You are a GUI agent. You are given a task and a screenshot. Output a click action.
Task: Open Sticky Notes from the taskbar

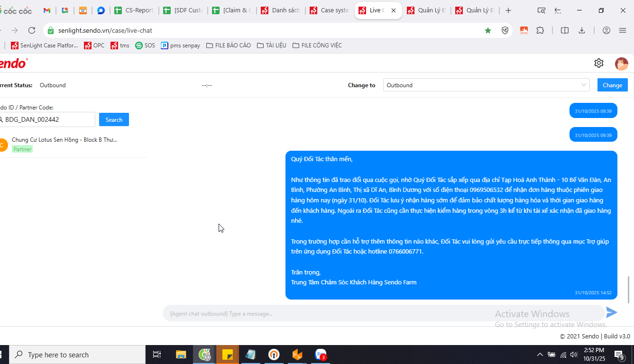click(228, 355)
